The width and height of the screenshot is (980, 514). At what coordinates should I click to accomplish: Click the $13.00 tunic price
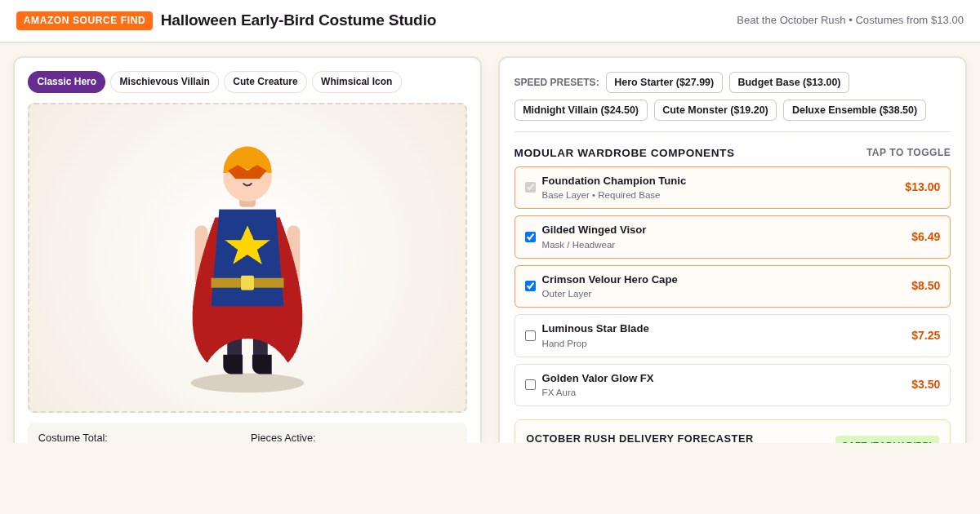click(x=922, y=187)
